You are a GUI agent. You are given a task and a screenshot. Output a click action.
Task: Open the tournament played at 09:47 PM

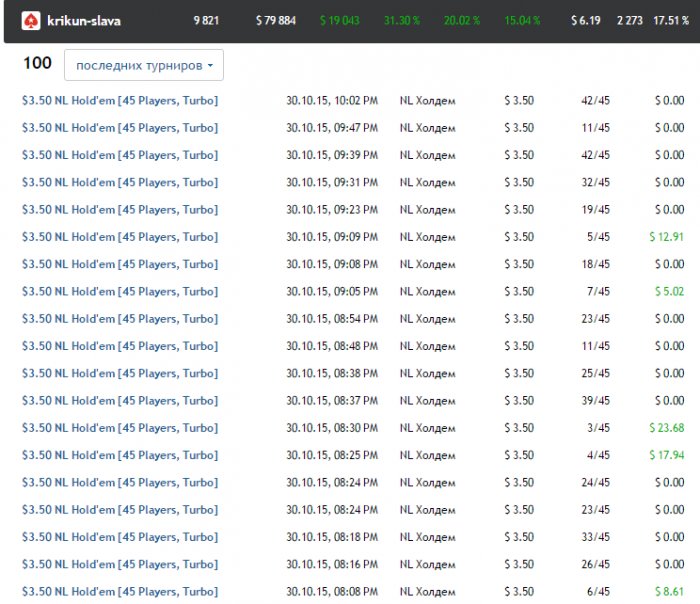click(x=120, y=128)
